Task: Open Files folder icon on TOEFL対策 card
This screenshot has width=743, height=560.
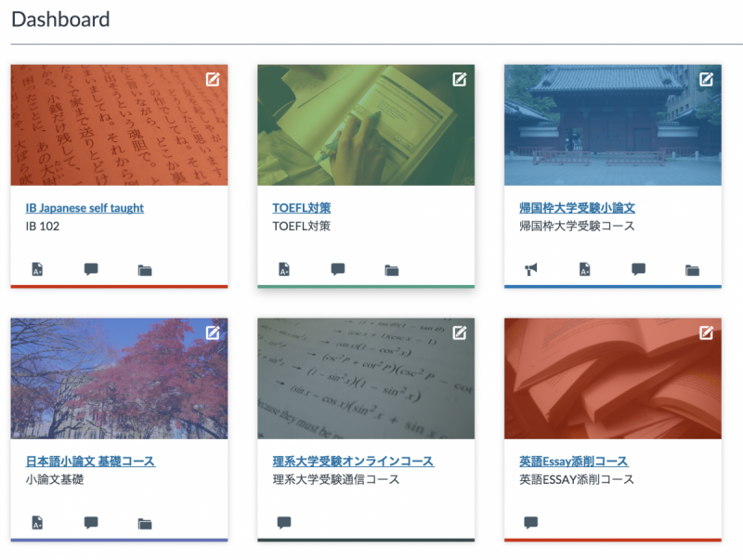Action: pos(392,270)
